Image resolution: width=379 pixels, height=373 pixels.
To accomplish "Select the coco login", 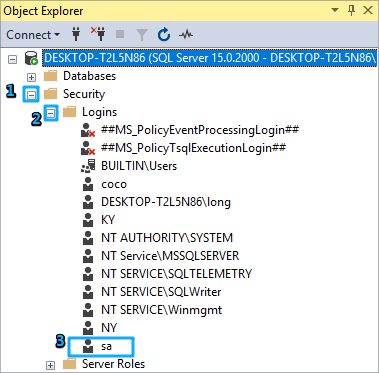I will click(x=114, y=184).
